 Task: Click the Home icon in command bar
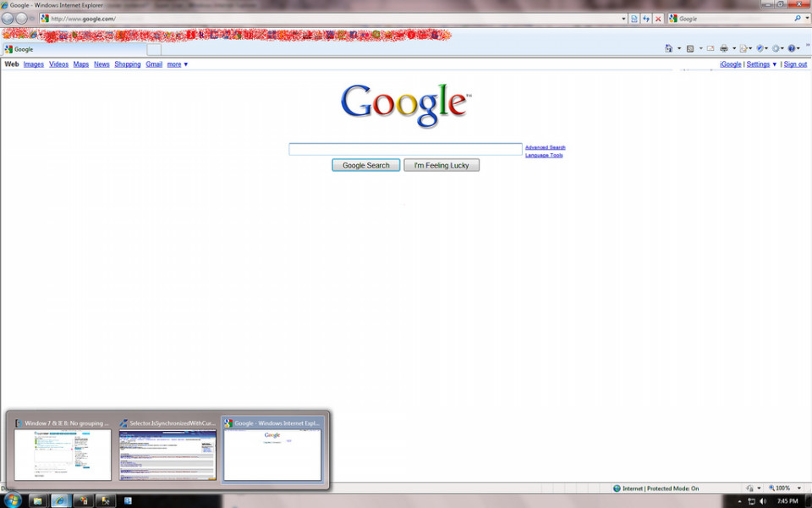[x=669, y=48]
